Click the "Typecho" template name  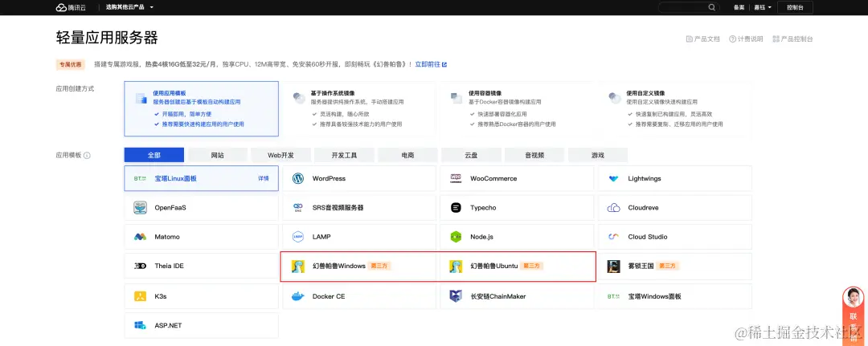coord(483,208)
